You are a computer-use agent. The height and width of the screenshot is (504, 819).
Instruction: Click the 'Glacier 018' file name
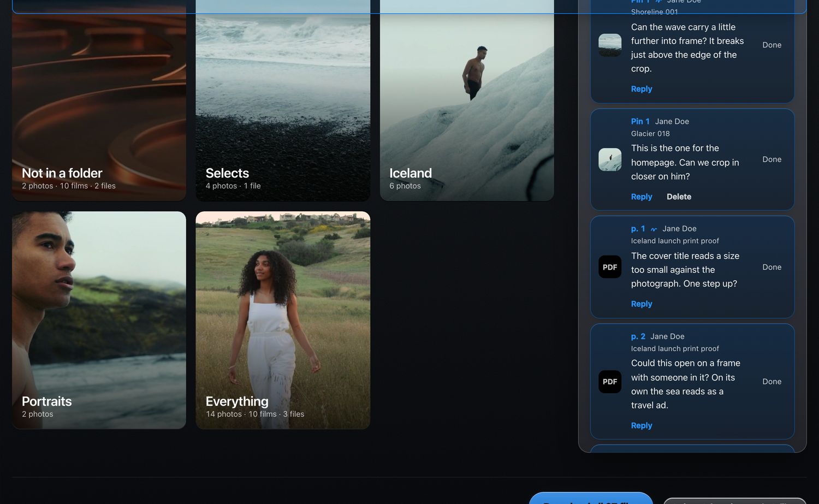coord(650,134)
